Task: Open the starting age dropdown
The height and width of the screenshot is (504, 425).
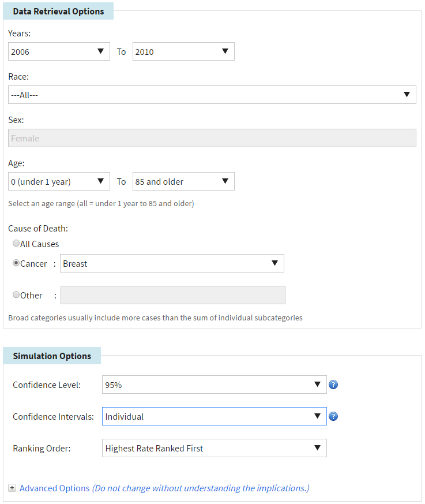Action: 59,181
